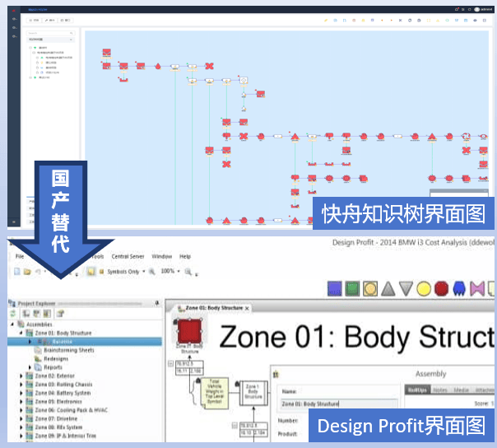This screenshot has width=497, height=448.
Task: Switch to the Media tab
Action: tap(461, 390)
